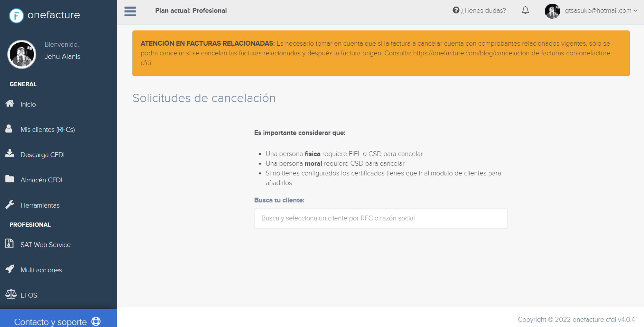Open Mis clientes (RFCs) via the person icon
This screenshot has height=327, width=644.
pyautogui.click(x=10, y=128)
